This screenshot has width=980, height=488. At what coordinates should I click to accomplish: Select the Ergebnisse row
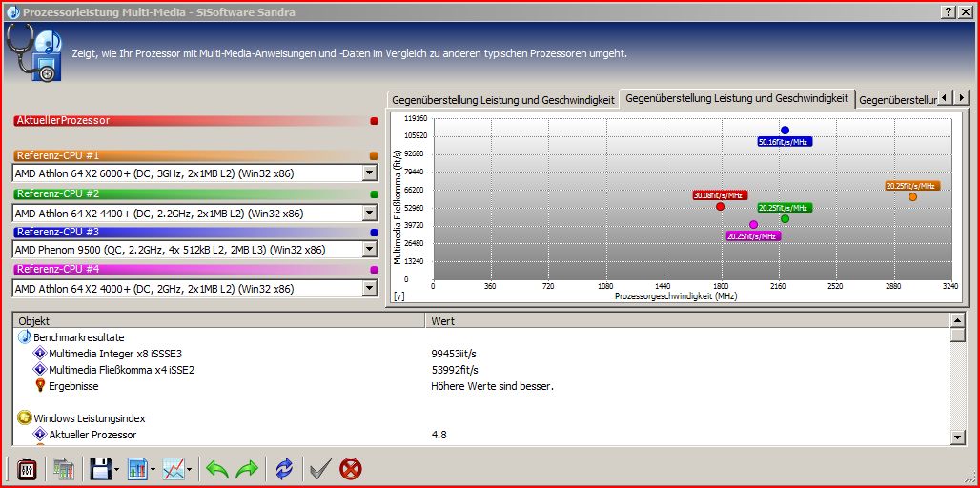click(x=481, y=386)
